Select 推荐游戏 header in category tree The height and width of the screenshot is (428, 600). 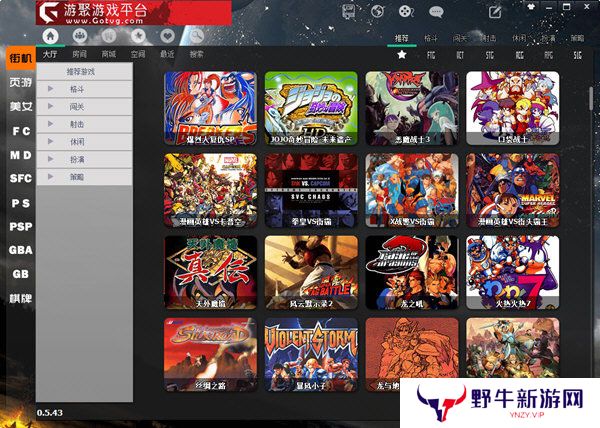coord(84,72)
